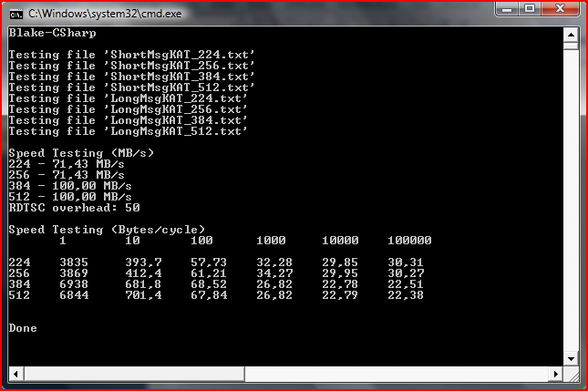Click the value '32,28' in row 224

[274, 262]
